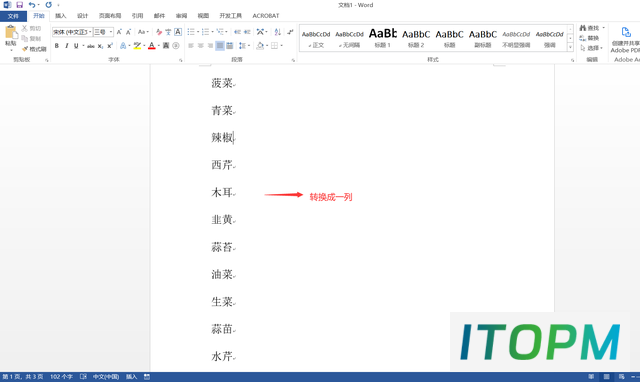The width and height of the screenshot is (640, 382).
Task: Click the Find binoculars icon
Action: 583,28
